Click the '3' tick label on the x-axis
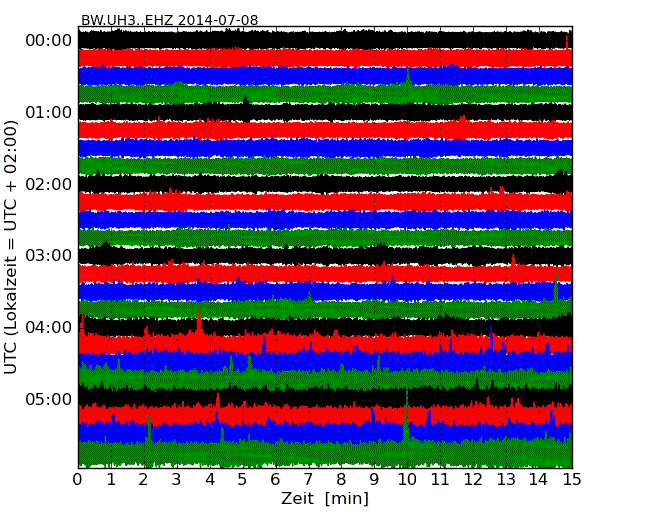The width and height of the screenshot is (650, 520). point(177,480)
